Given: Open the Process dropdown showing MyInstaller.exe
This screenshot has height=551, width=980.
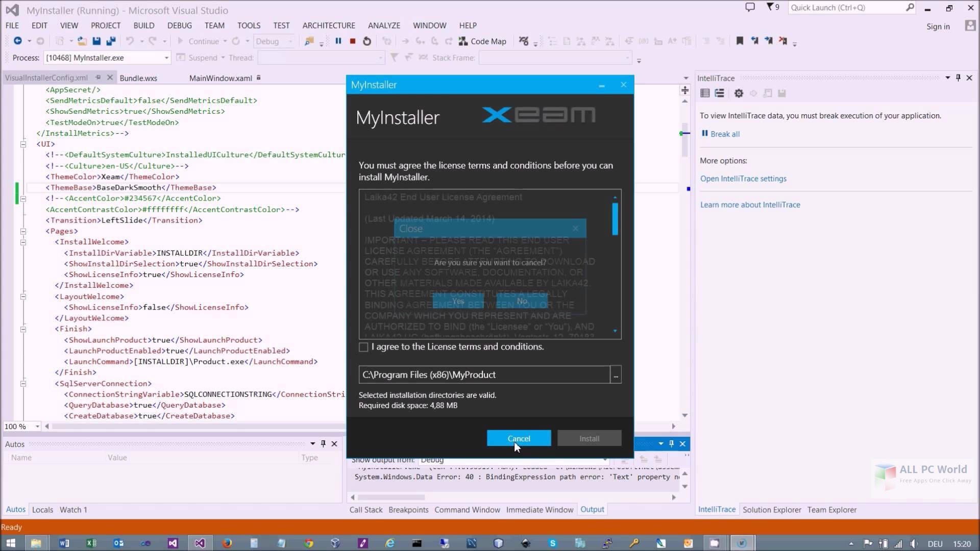Looking at the screenshot, I should coord(107,58).
